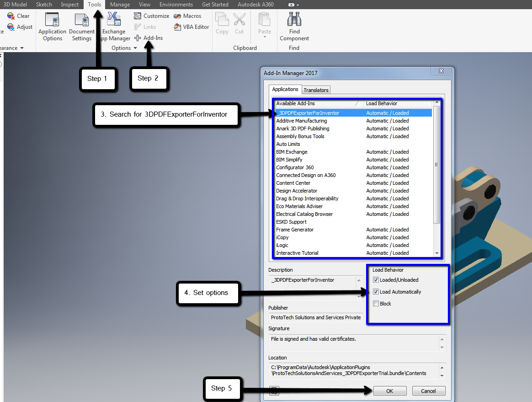
Task: Select Electrical Catalog Browser row
Action: pyautogui.click(x=353, y=214)
